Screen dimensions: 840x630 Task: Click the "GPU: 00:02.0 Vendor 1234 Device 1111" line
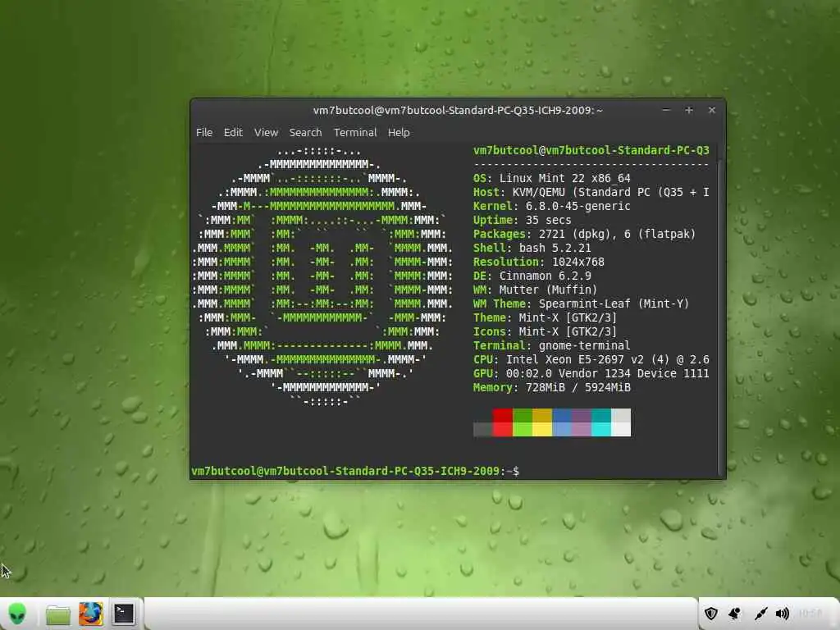coord(591,373)
